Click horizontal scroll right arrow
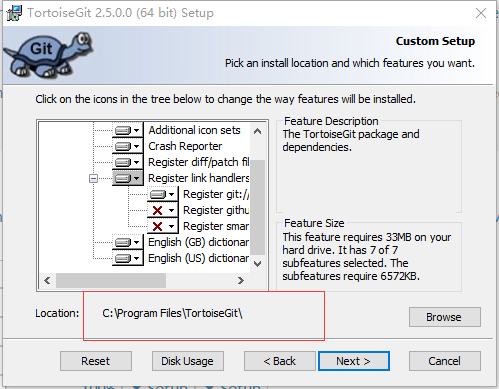The image size is (499, 389). (x=241, y=280)
